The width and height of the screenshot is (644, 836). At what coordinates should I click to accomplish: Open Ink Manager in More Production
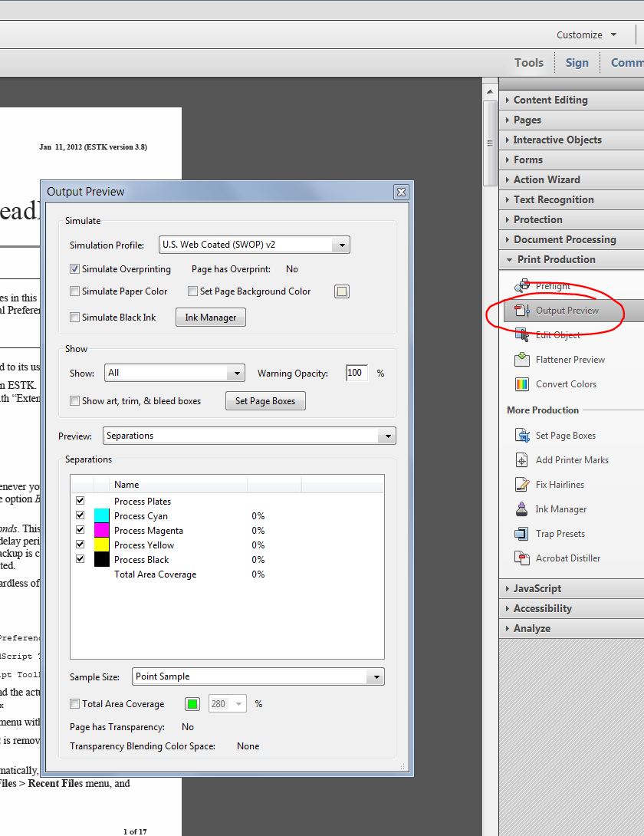[561, 509]
